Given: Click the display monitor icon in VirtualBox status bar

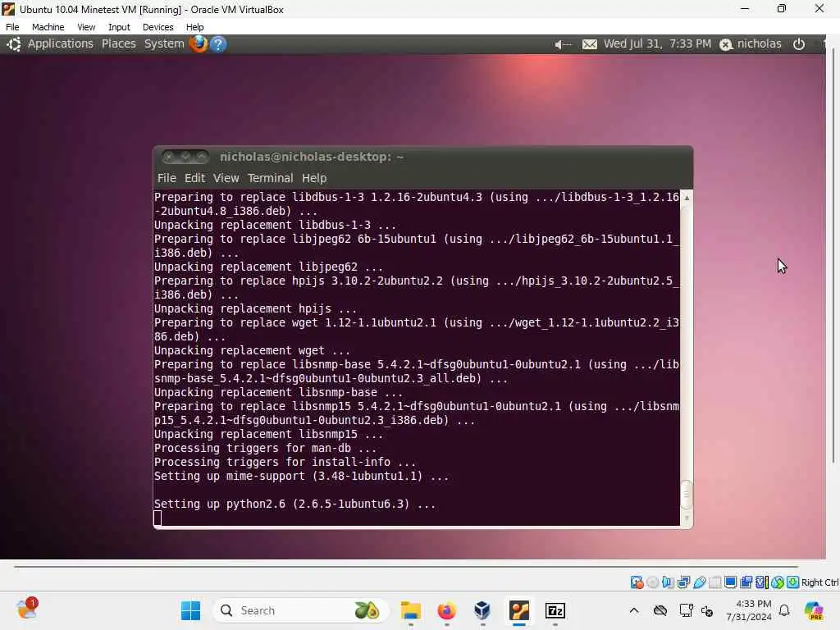Looking at the screenshot, I should pyautogui.click(x=730, y=582).
